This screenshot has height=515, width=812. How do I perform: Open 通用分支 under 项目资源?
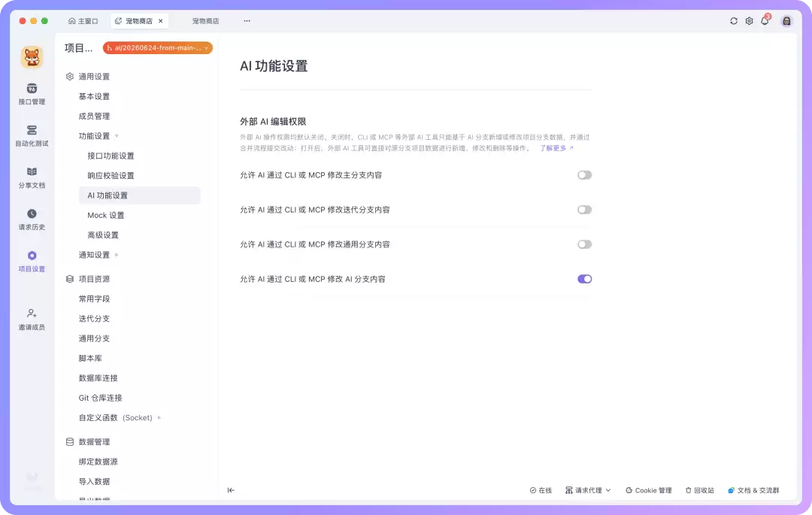(x=94, y=338)
